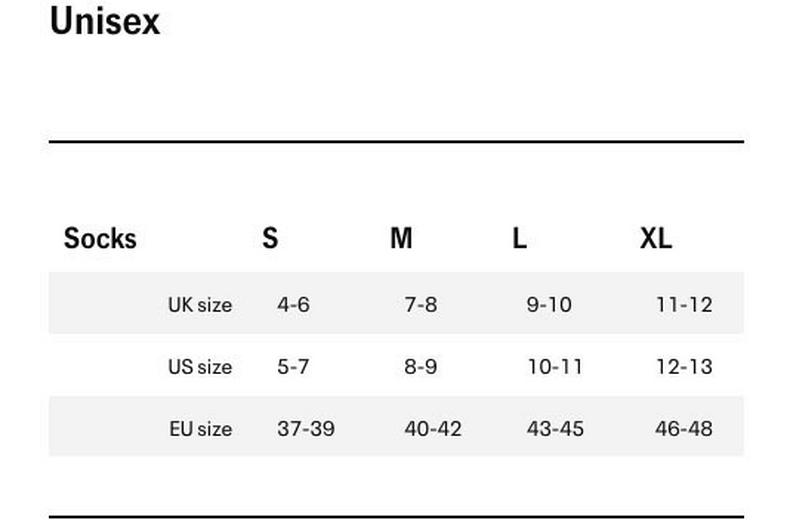The height and width of the screenshot is (520, 789).
Task: Click the US 8-9 size cell
Action: (421, 367)
